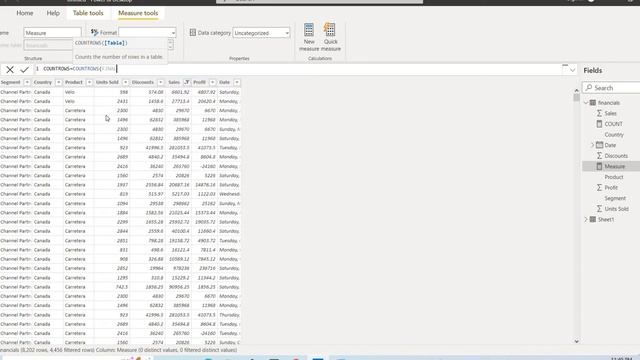Click the Sales column filter icon
This screenshot has height=360, width=640.
click(x=187, y=82)
